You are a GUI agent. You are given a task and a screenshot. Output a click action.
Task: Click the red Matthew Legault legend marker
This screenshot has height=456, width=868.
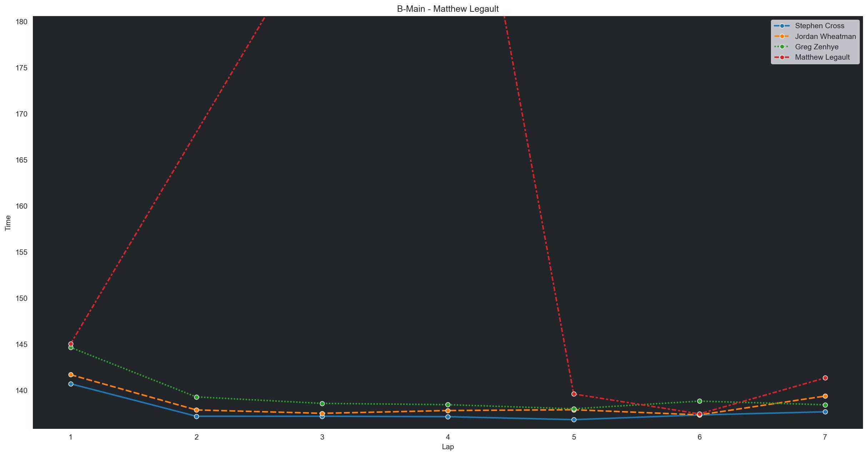tap(782, 57)
